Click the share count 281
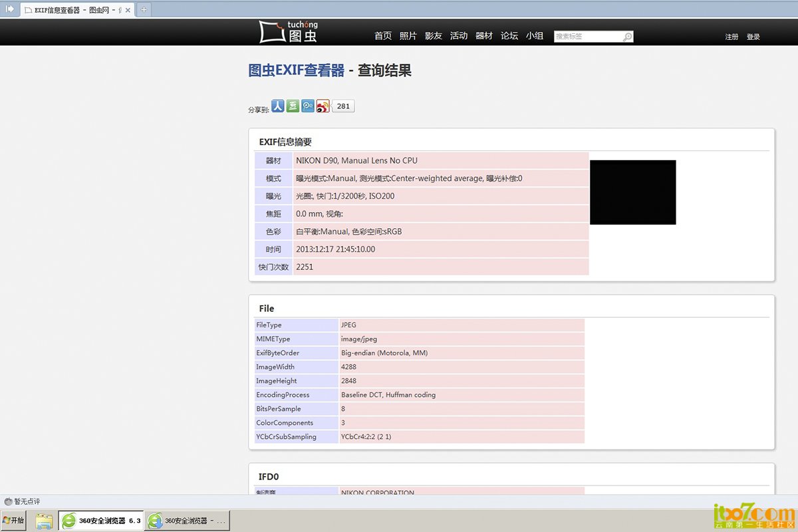The image size is (798, 532). (x=343, y=106)
